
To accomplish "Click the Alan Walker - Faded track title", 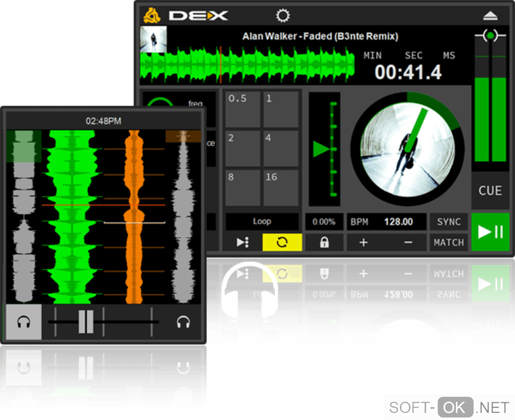I will 320,36.
